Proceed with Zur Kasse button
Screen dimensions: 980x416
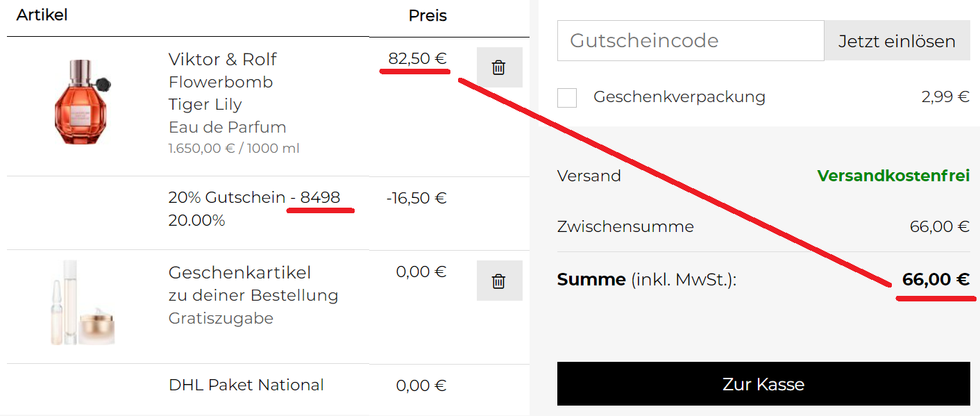(x=763, y=384)
